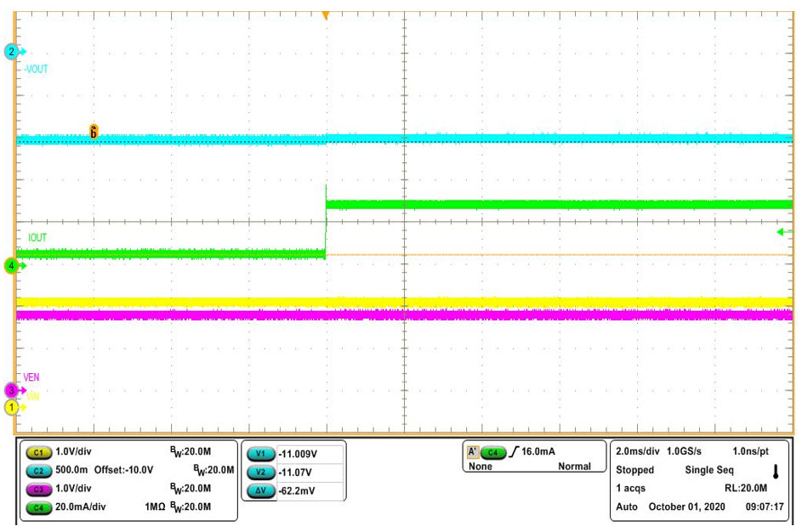
Task: Click the thermometer icon in acquisition panel
Action: click(x=776, y=471)
